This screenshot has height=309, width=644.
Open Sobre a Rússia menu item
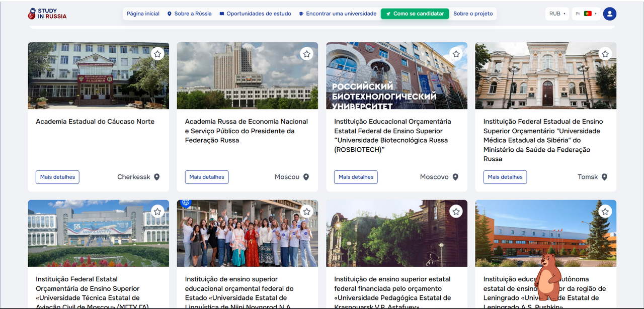tap(189, 14)
